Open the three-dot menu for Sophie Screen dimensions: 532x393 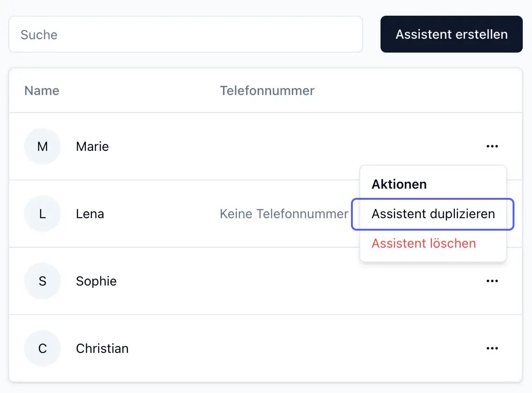[492, 281]
